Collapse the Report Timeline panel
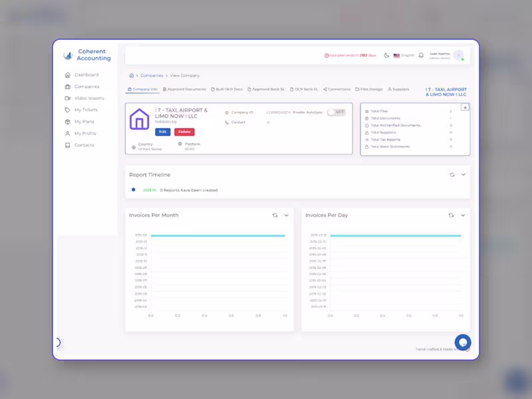The image size is (532, 399). tap(463, 175)
